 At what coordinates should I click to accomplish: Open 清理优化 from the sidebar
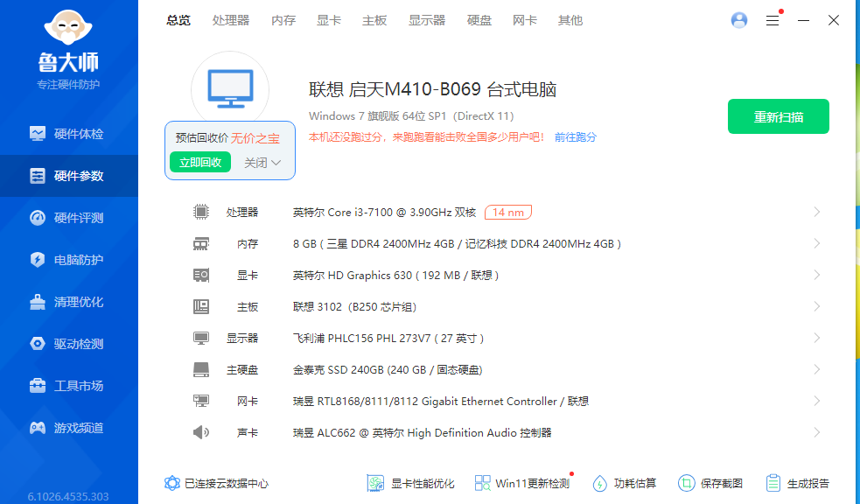pyautogui.click(x=38, y=302)
